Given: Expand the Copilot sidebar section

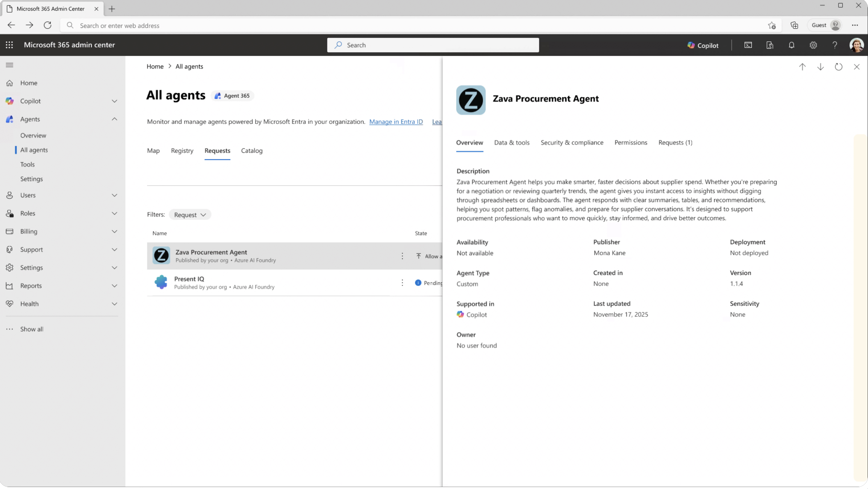Looking at the screenshot, I should (x=115, y=101).
